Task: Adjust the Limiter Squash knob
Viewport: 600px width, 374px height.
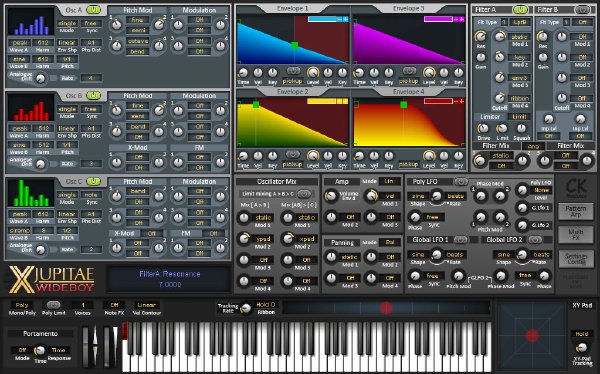Action: (x=521, y=128)
